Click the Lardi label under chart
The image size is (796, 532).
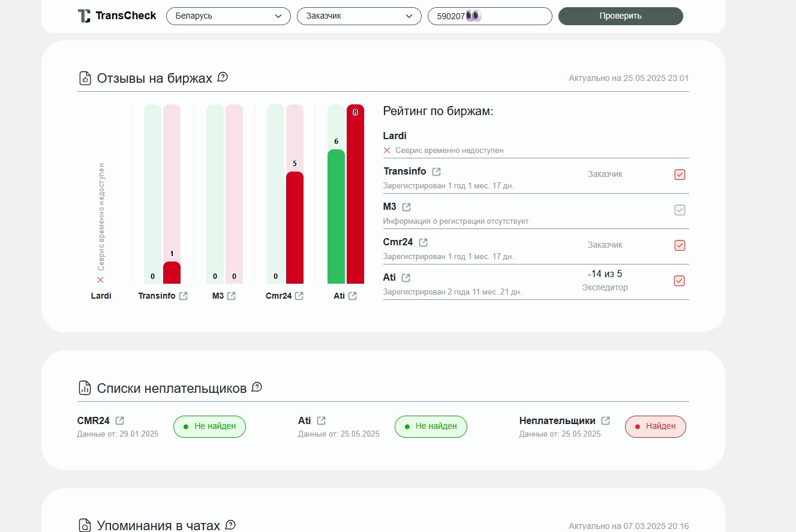(x=101, y=296)
